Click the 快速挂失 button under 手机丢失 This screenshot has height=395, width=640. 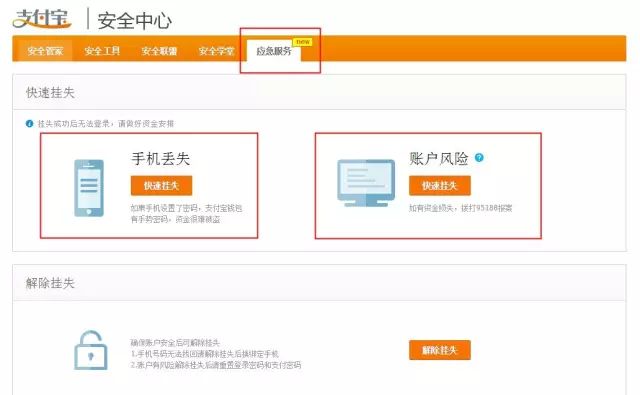point(161,186)
